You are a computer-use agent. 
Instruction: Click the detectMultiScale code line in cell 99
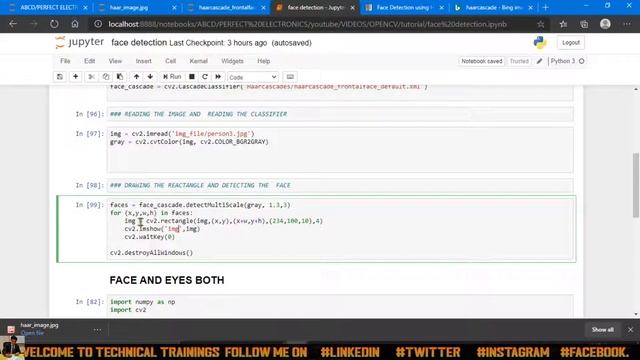200,205
